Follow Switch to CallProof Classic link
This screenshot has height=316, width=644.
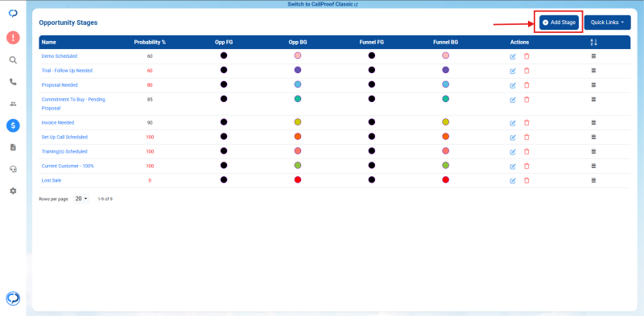pyautogui.click(x=323, y=4)
